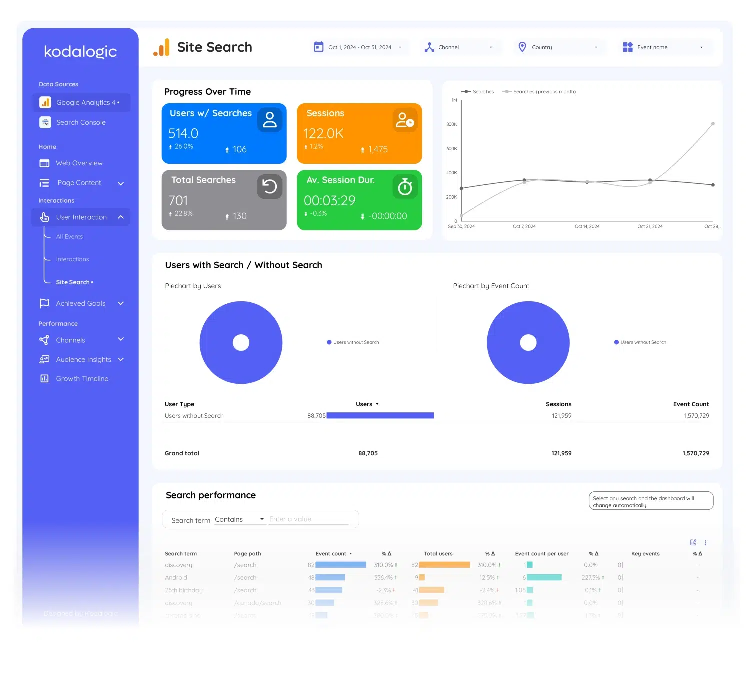Click the Page path column header
750x700 pixels.
pos(247,554)
